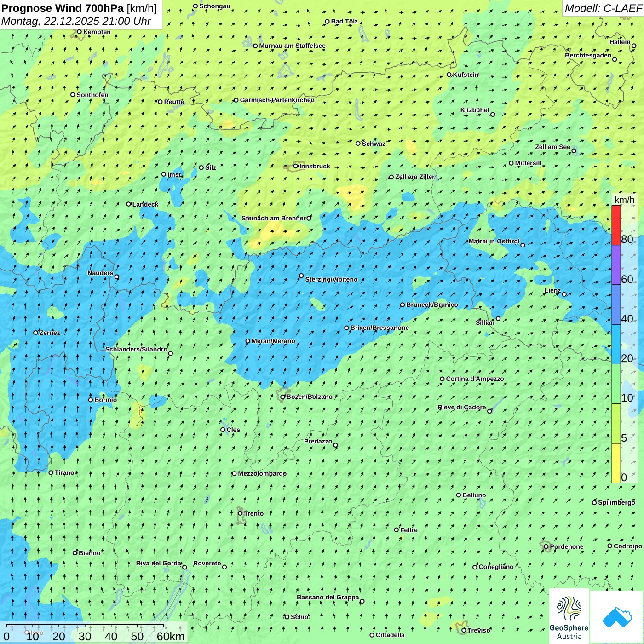Click the Bad Tölz label
Image resolution: width=644 pixels, height=644 pixels.
344,21
